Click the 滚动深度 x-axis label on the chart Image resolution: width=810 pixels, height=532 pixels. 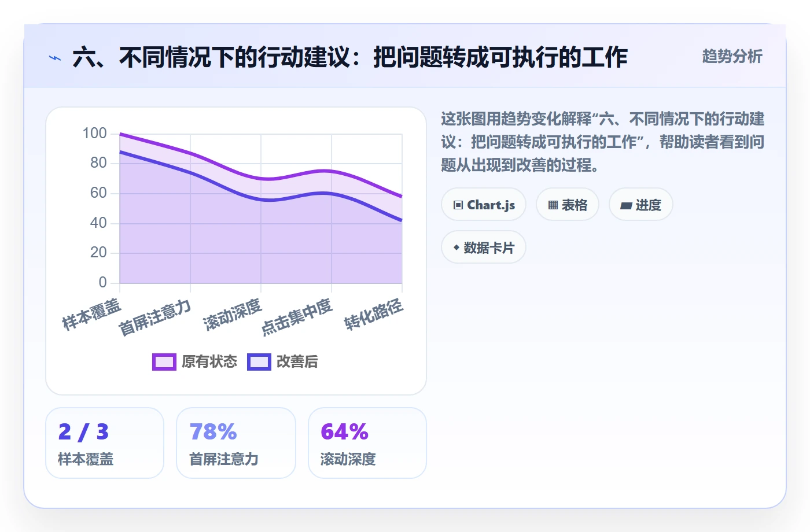pyautogui.click(x=232, y=315)
